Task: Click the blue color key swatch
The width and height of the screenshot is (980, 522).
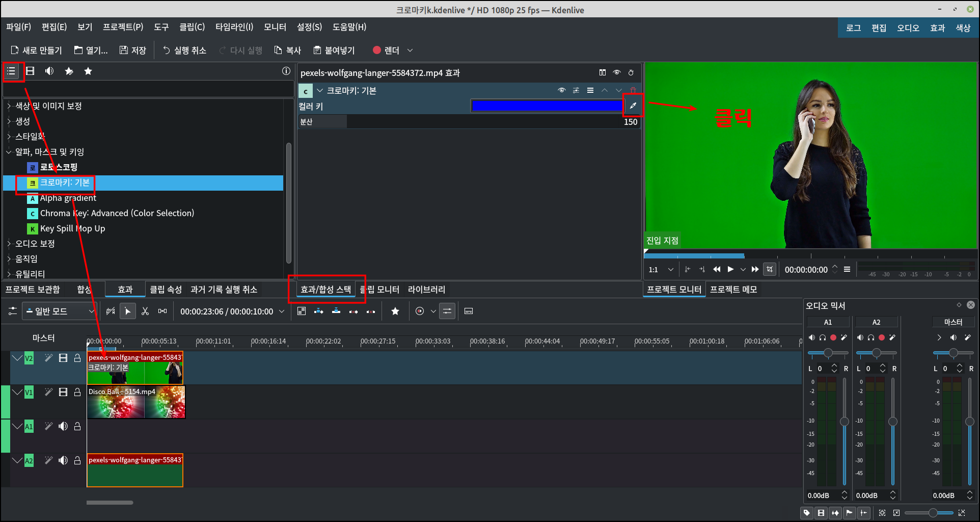Action: (x=547, y=106)
